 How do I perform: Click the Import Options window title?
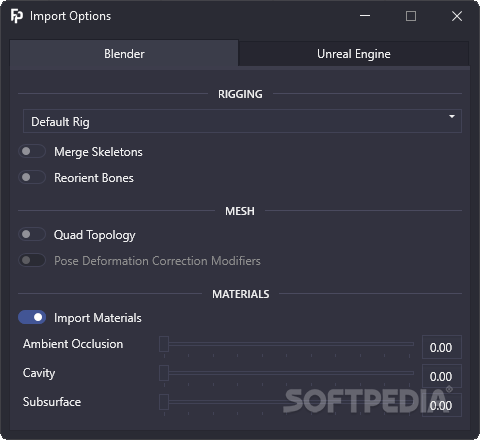(70, 16)
